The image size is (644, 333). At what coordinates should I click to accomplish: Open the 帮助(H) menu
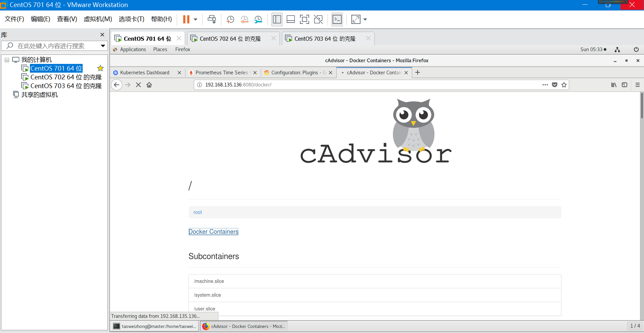click(162, 19)
